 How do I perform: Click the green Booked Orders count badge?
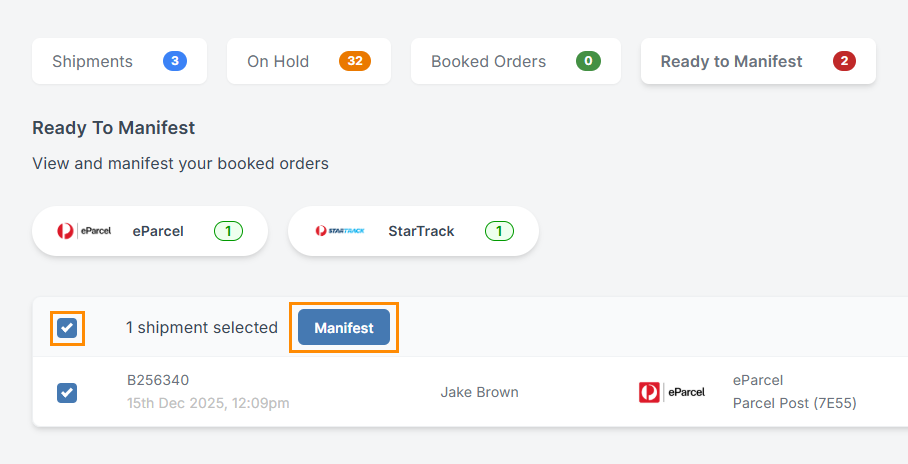(588, 62)
